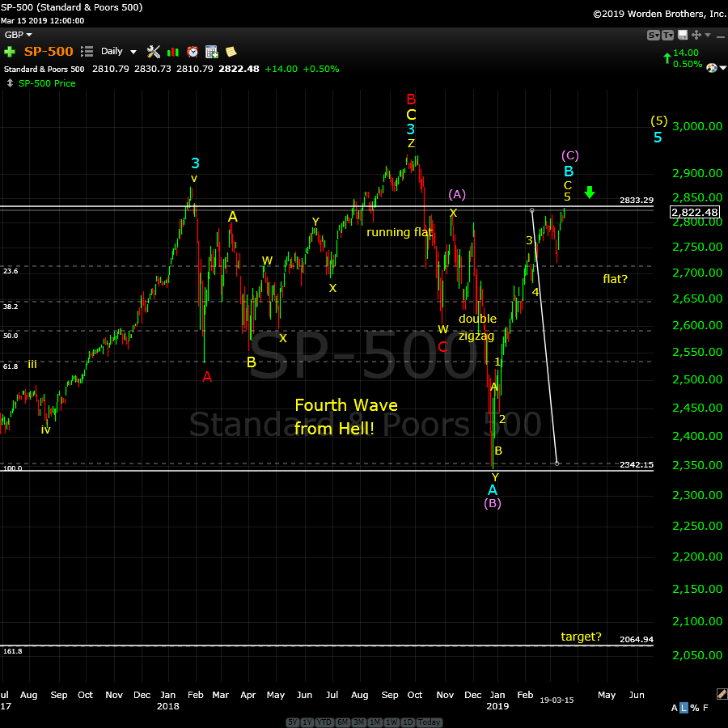Click the "flat?" annotation text
Image resolution: width=728 pixels, height=728 pixels.
point(616,279)
